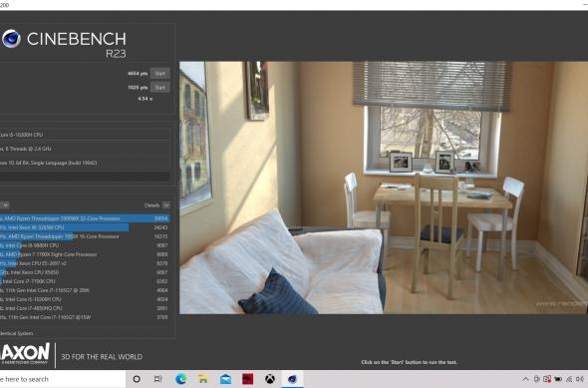Click the taskbar search box

pyautogui.click(x=63, y=379)
